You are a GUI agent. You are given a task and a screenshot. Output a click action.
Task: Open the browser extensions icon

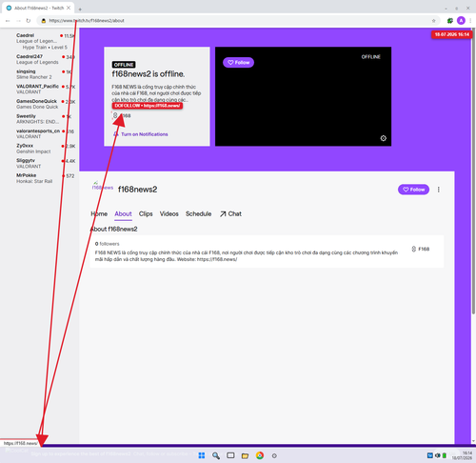pos(449,21)
